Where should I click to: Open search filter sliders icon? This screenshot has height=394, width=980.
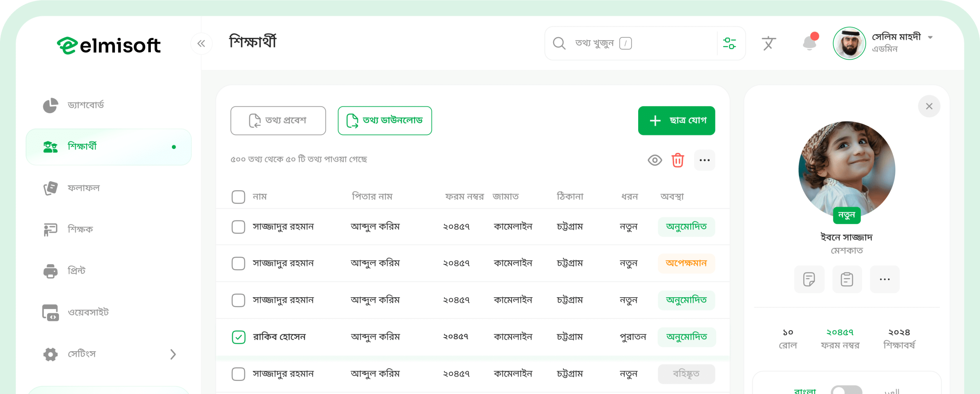pos(730,43)
